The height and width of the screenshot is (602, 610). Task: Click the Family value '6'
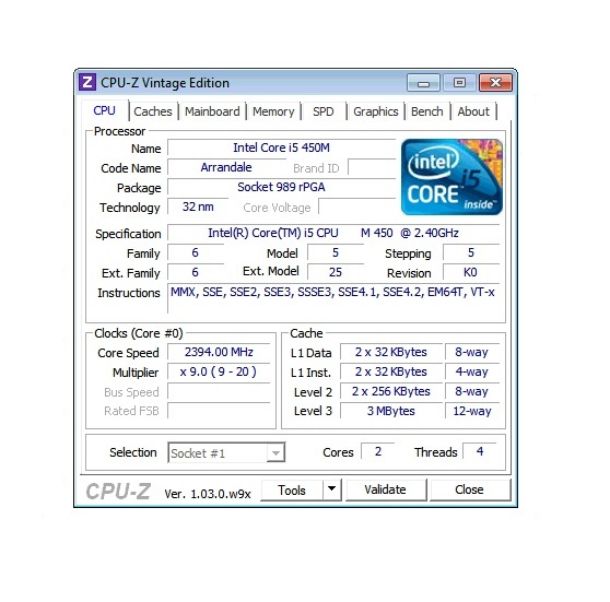coord(195,253)
